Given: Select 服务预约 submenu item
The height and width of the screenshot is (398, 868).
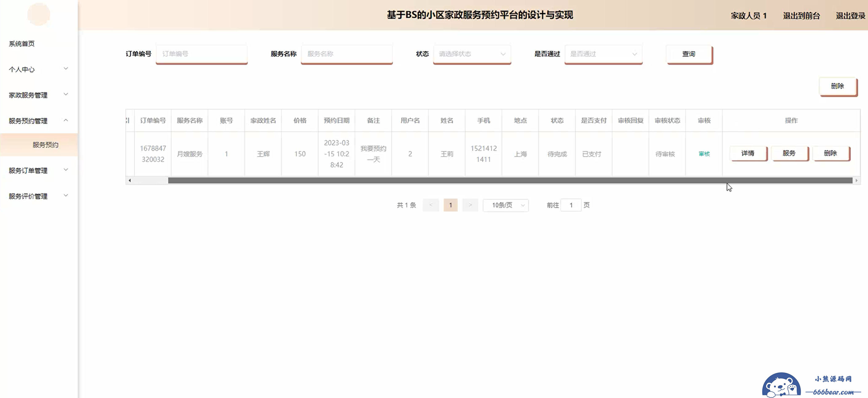Looking at the screenshot, I should point(46,145).
